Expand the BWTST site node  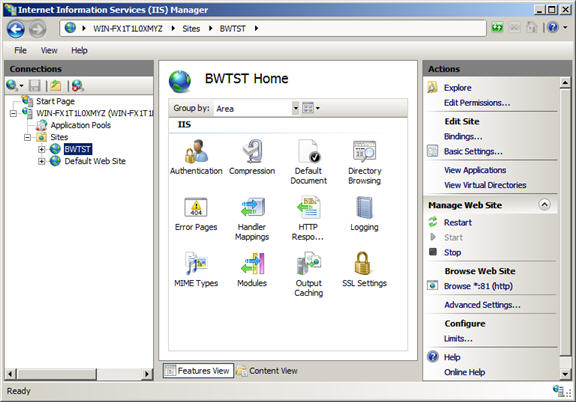[x=42, y=149]
